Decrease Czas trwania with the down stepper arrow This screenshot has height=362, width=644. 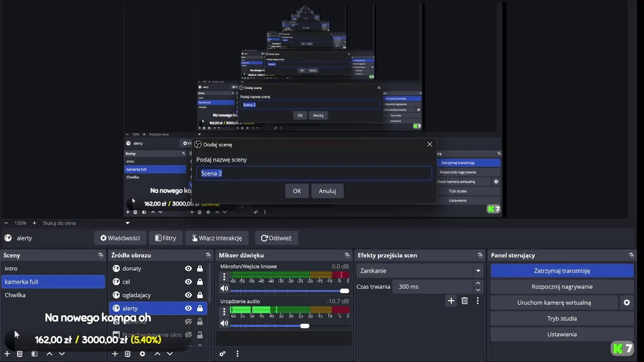click(x=478, y=290)
